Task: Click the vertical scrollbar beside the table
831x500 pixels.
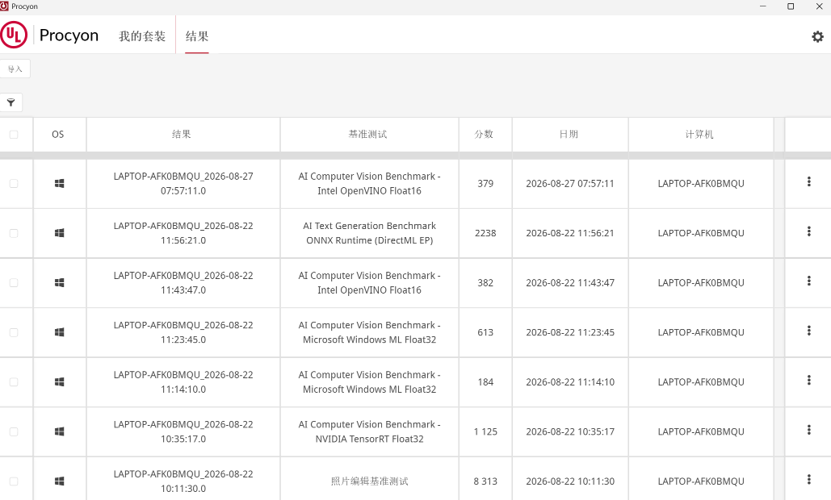Action: 779,309
